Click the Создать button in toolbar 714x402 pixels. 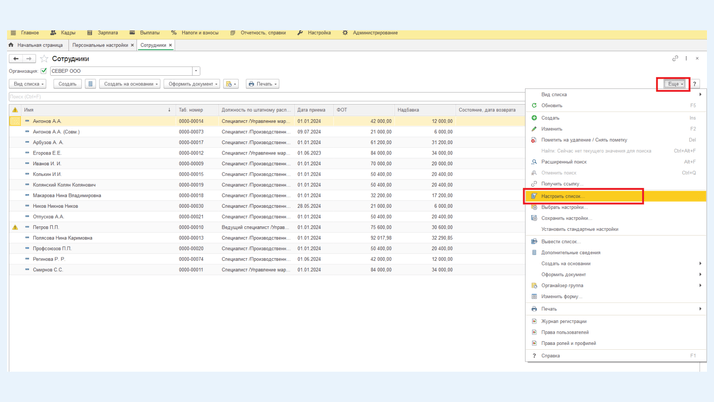click(x=67, y=84)
